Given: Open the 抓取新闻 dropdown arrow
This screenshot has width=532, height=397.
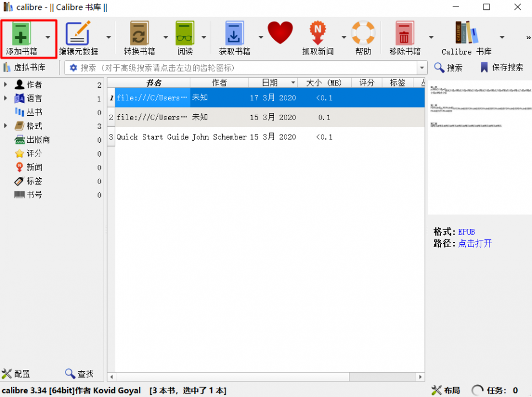Looking at the screenshot, I should click(x=343, y=37).
